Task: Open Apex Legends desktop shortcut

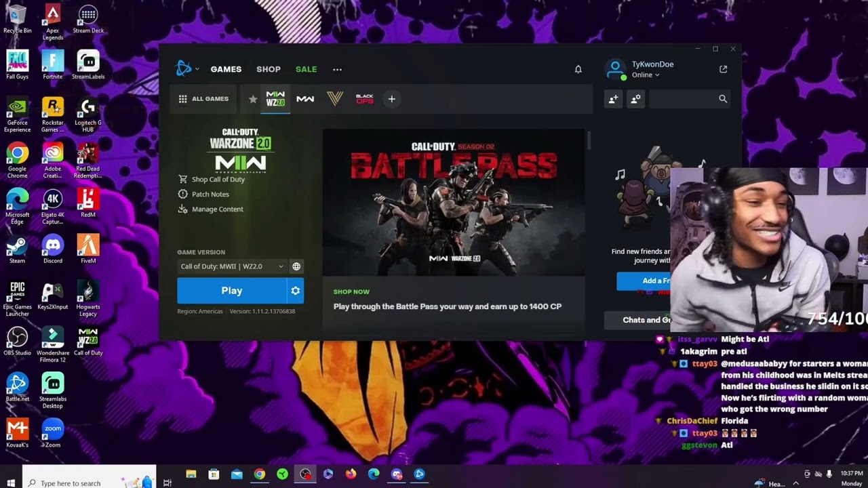Action: click(x=53, y=22)
